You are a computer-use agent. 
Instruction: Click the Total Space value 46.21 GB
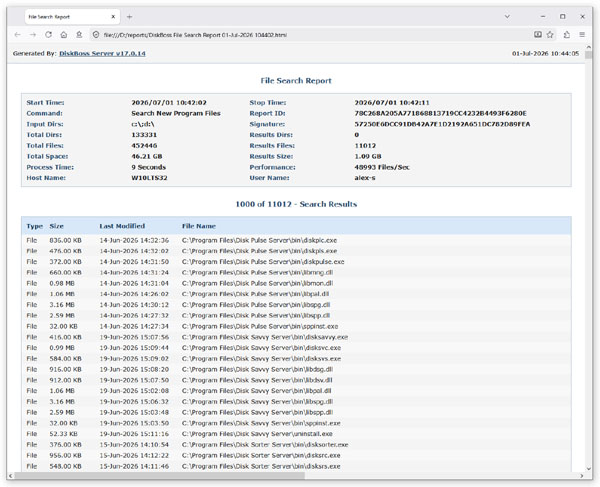click(147, 156)
